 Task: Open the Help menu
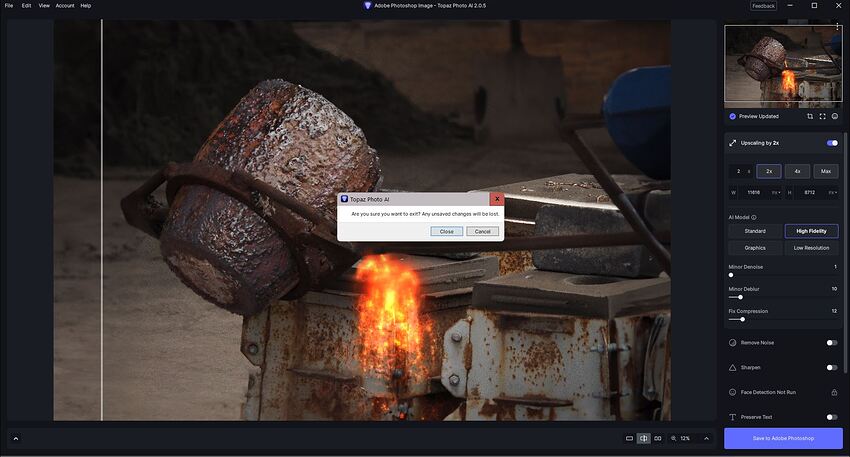coord(86,5)
